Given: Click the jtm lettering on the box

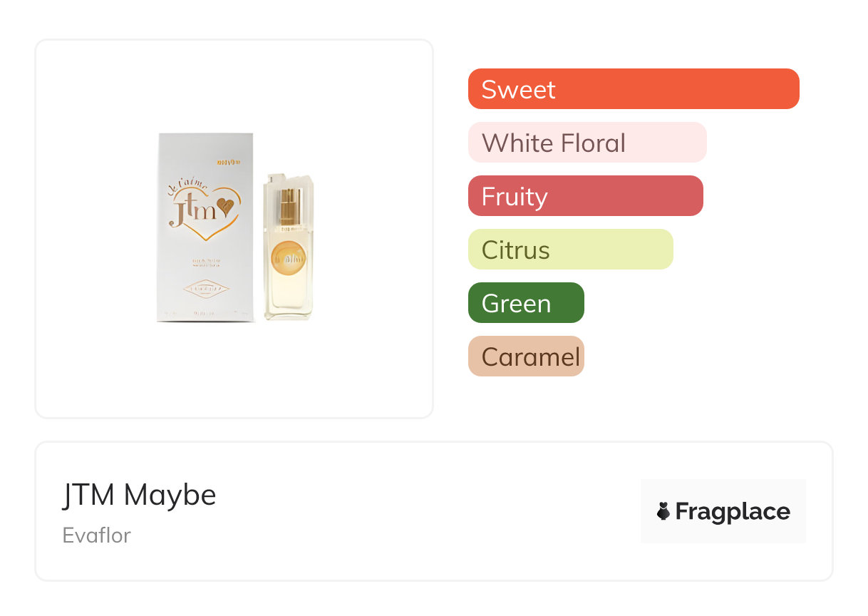Looking at the screenshot, I should tap(191, 212).
